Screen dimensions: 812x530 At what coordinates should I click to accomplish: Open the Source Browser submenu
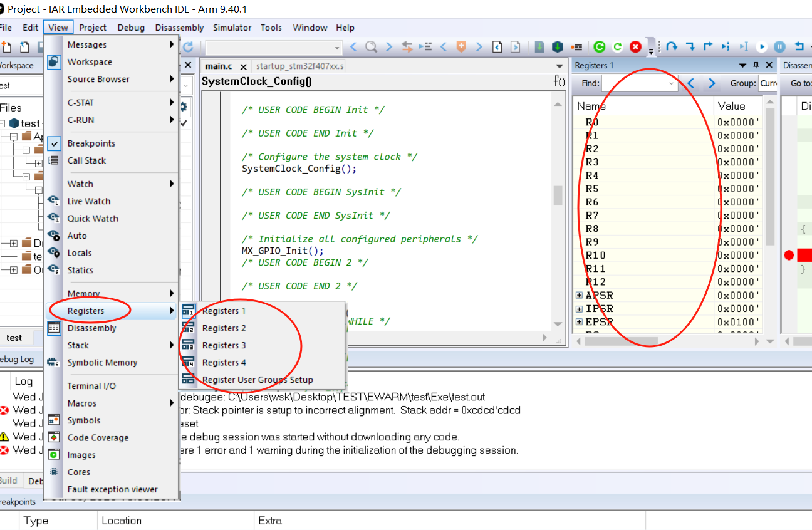[112, 79]
